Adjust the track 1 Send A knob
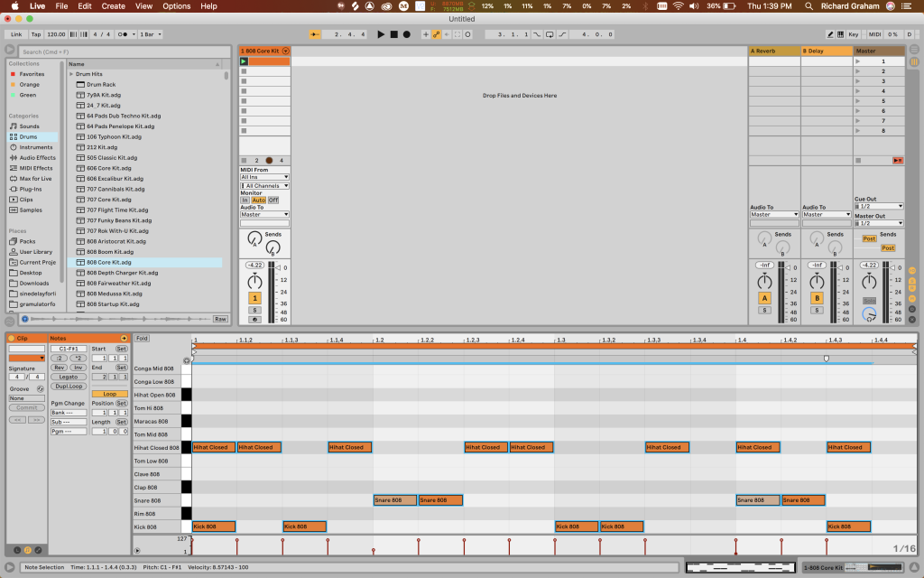 [x=254, y=238]
